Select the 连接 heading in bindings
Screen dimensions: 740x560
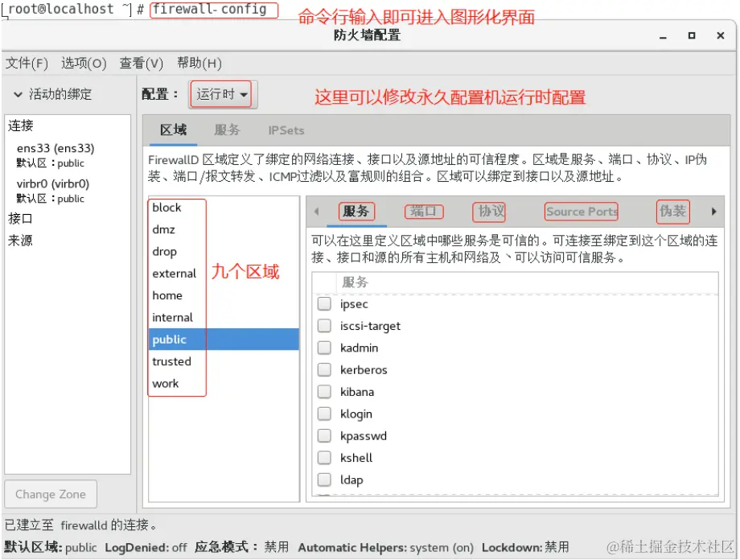click(x=21, y=126)
